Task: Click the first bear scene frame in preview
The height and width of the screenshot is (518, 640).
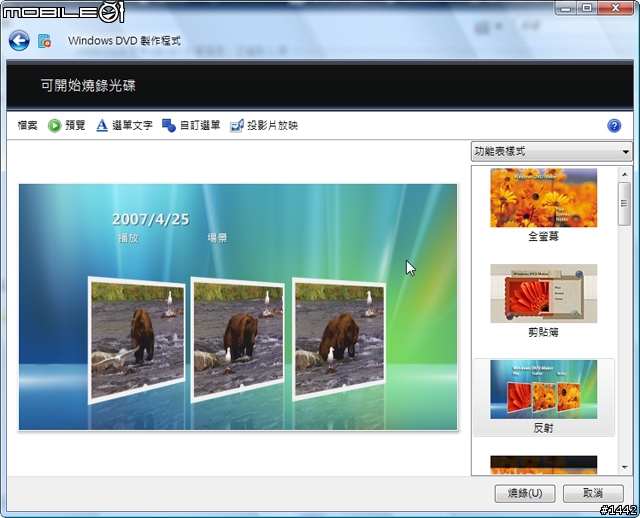Action: tap(137, 340)
